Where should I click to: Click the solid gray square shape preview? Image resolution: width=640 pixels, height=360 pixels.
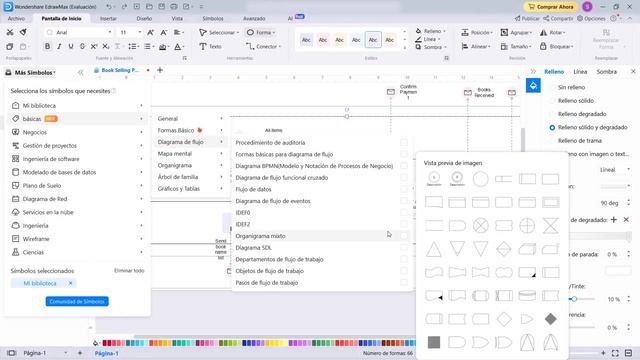434,342
